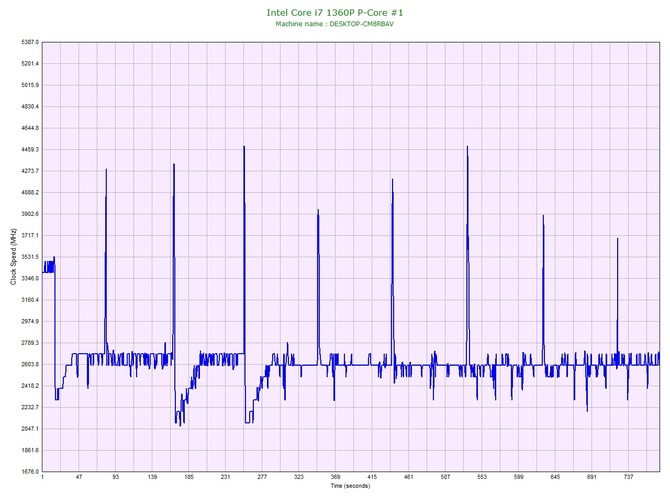Viewport: 670px width, 503px height.
Task: Click the 645 time axis tick label
Action: point(555,477)
